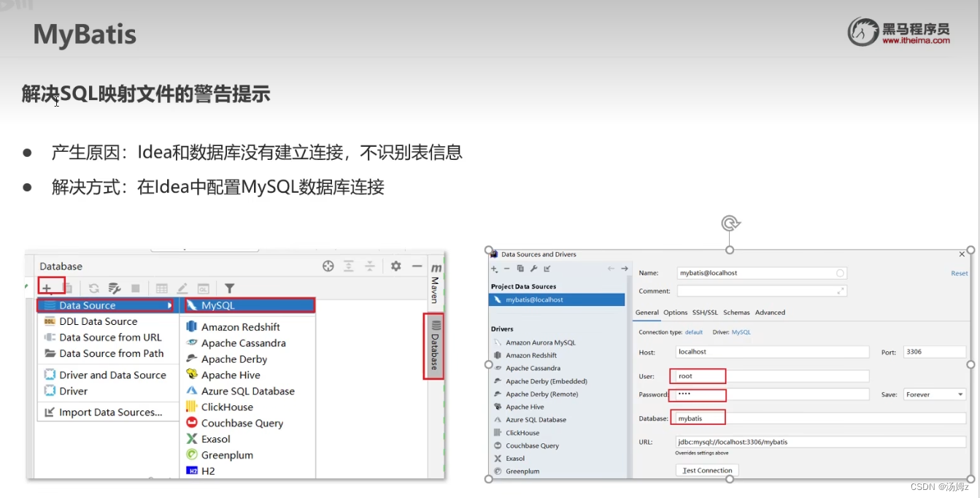Select Azure SQL Database in the submenu list
The image size is (980, 498).
pyautogui.click(x=248, y=391)
